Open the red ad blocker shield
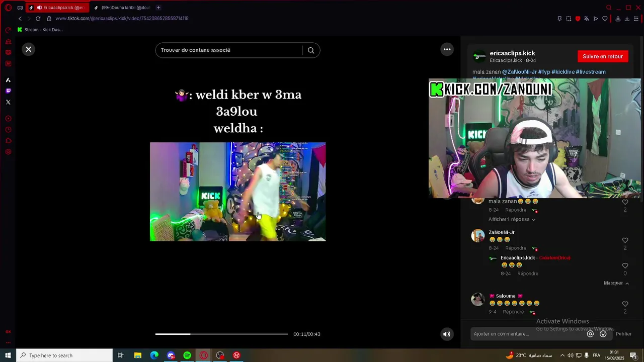The width and height of the screenshot is (644, 362). tap(578, 19)
